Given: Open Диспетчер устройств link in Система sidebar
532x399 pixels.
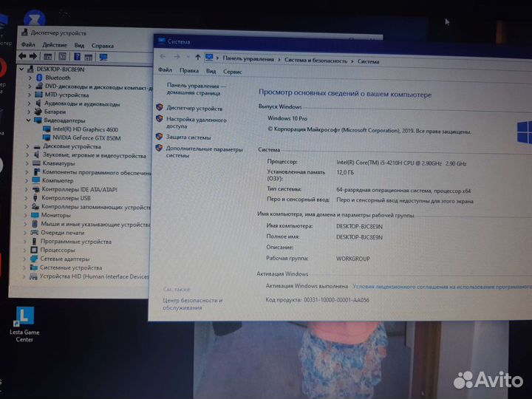Looking at the screenshot, I should [194, 109].
